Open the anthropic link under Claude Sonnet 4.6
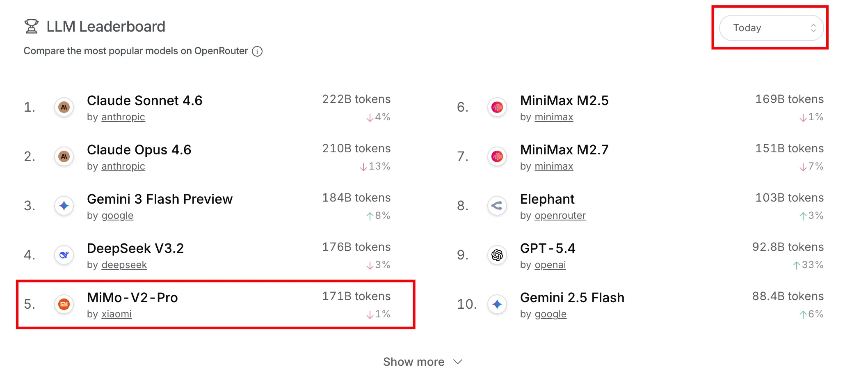 [123, 117]
